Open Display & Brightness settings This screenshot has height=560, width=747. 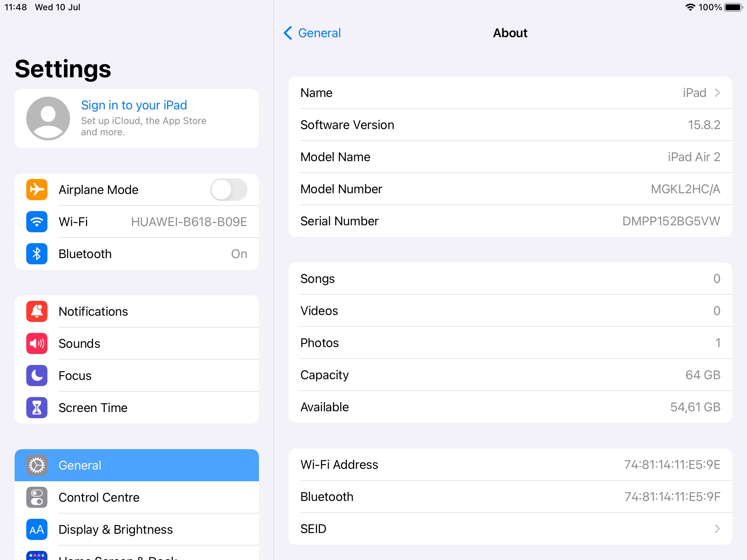point(137,529)
